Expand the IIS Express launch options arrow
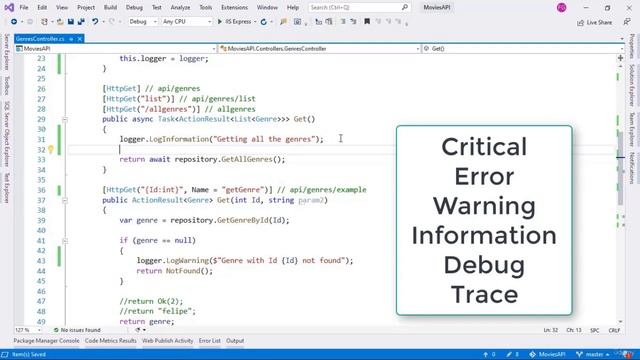Image resolution: width=640 pixels, height=360 pixels. pyautogui.click(x=255, y=22)
